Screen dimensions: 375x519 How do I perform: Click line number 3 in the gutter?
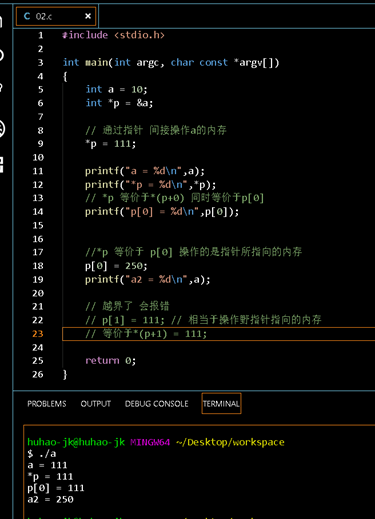point(40,62)
